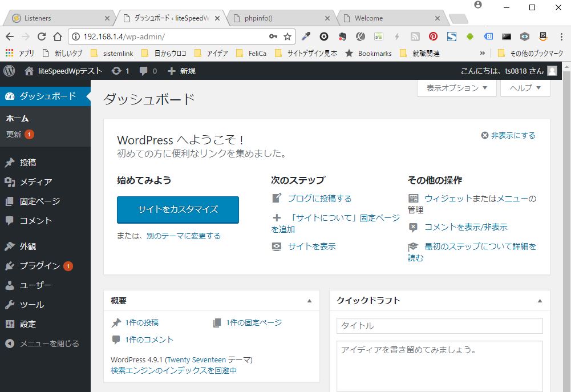This screenshot has width=571, height=392.
Task: Click 1件のコメント link
Action: coord(149,340)
